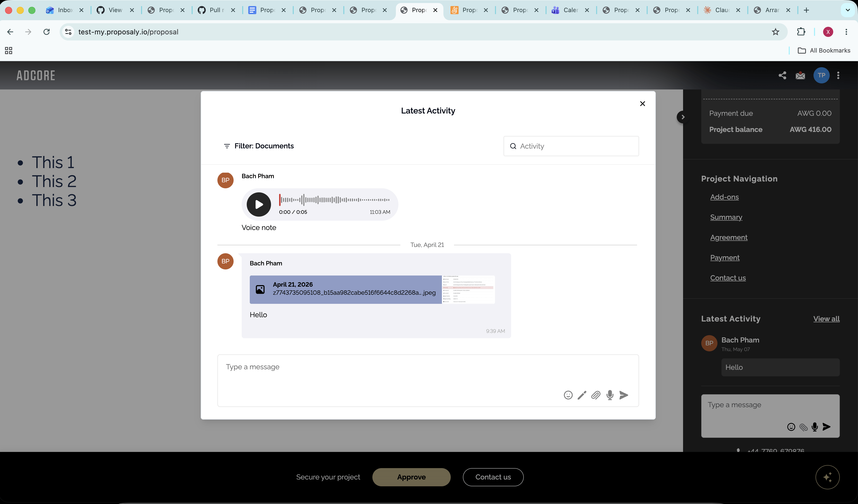Open the envelope mail icon in header
The image size is (858, 504).
point(800,75)
